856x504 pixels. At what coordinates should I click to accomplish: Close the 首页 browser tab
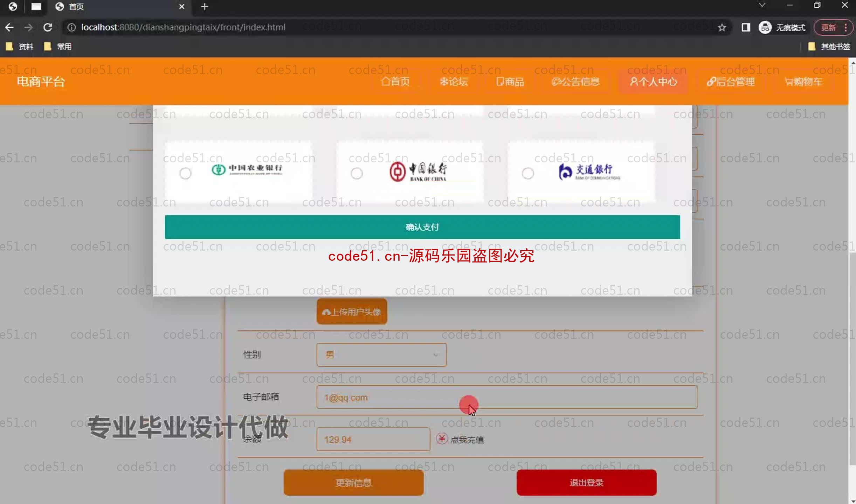(x=182, y=7)
